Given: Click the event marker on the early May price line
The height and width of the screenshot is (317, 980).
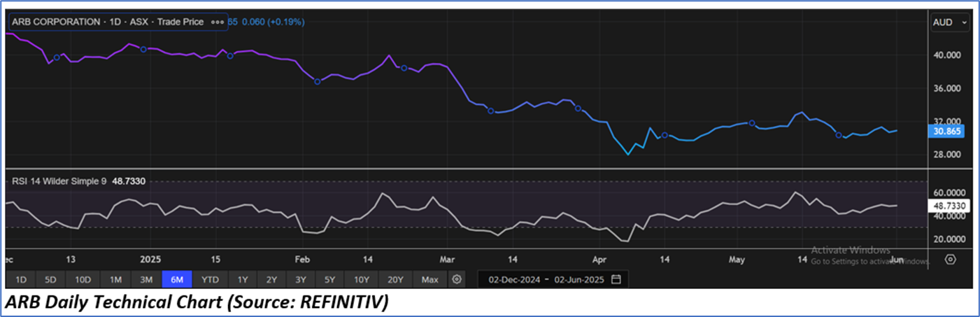Looking at the screenshot, I should pos(752,123).
